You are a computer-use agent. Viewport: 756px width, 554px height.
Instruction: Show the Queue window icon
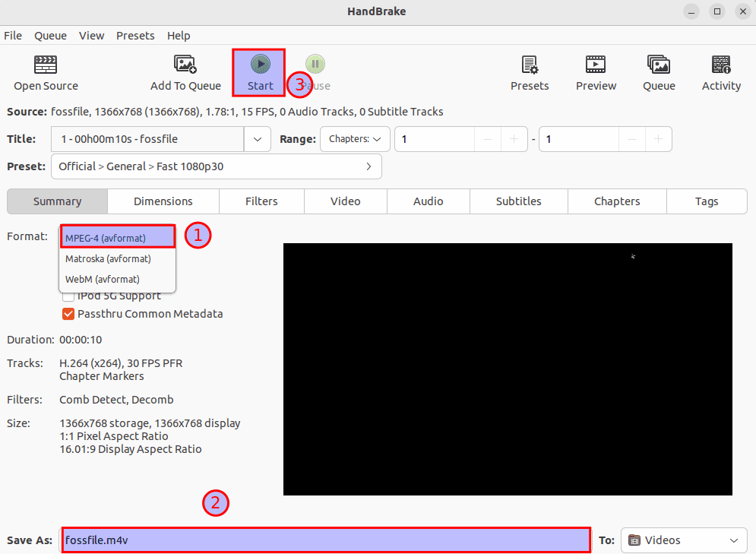tap(659, 64)
